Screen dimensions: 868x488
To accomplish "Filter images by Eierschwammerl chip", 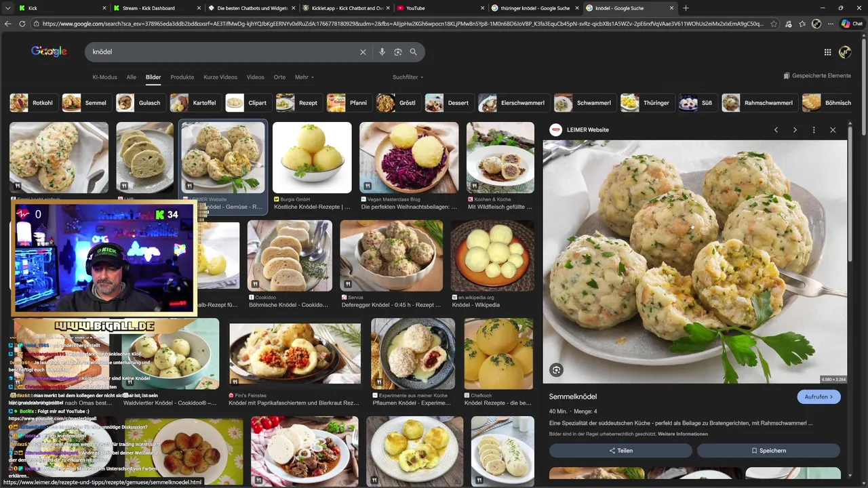I will 513,103.
